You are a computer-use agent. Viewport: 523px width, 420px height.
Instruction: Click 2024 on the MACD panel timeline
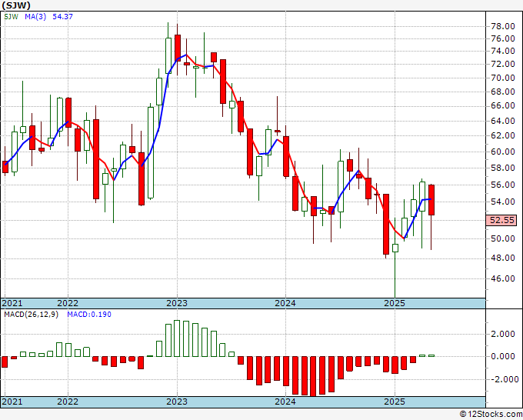(285, 402)
